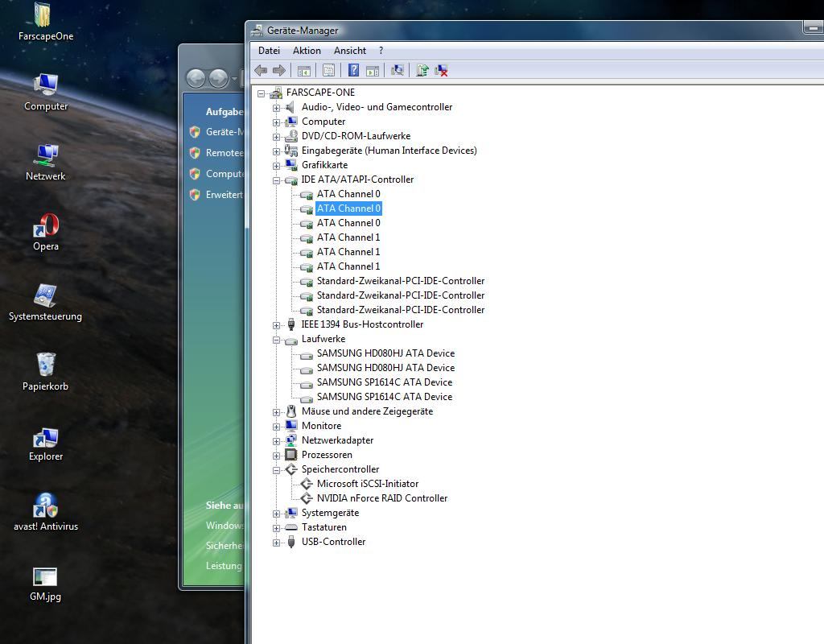Toggle the action pane toolbar icon
Image resolution: width=824 pixels, height=644 pixels.
click(x=373, y=71)
